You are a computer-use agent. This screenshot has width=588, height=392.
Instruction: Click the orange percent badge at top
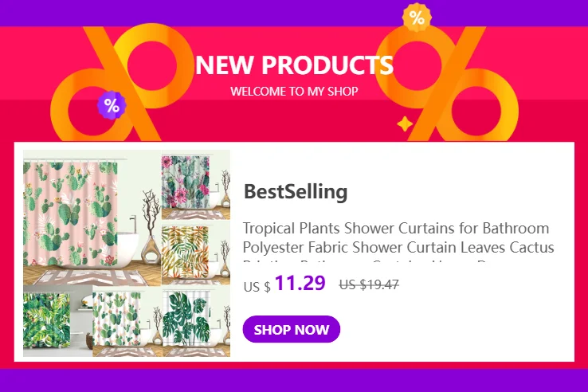[x=417, y=17]
